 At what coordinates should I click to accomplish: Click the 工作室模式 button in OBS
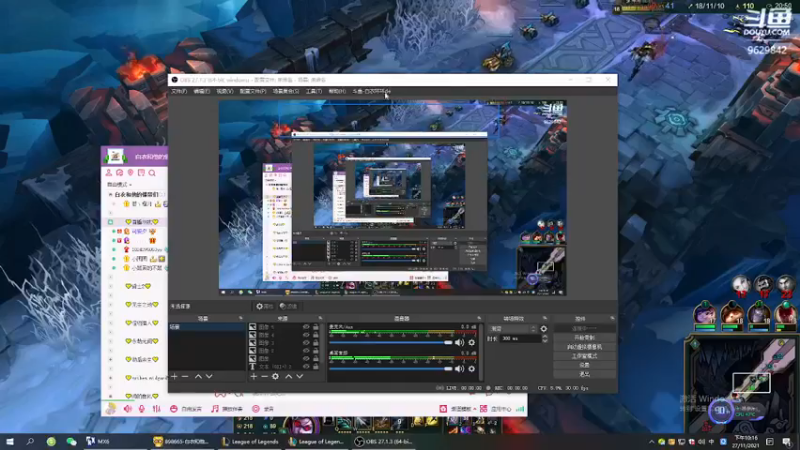tap(584, 356)
